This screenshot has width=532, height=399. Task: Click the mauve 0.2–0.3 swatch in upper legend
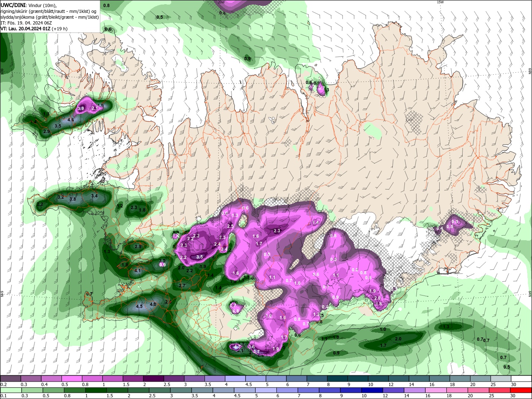pos(10,379)
